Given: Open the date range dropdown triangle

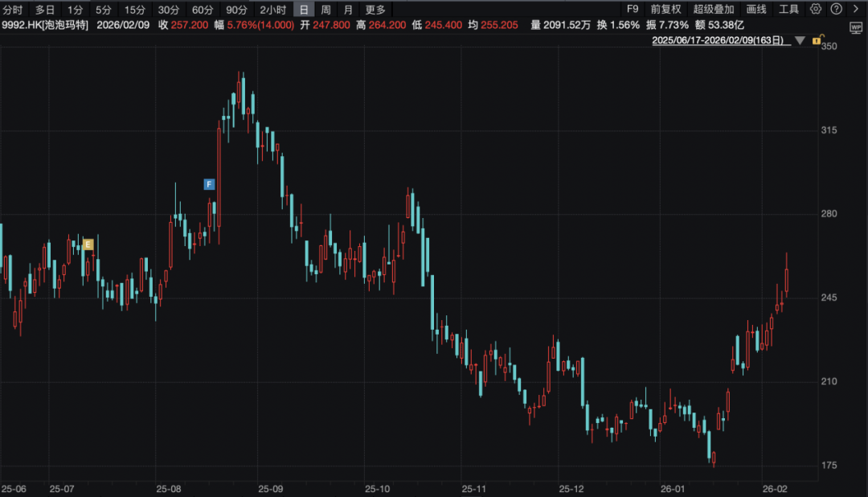Looking at the screenshot, I should click(800, 40).
